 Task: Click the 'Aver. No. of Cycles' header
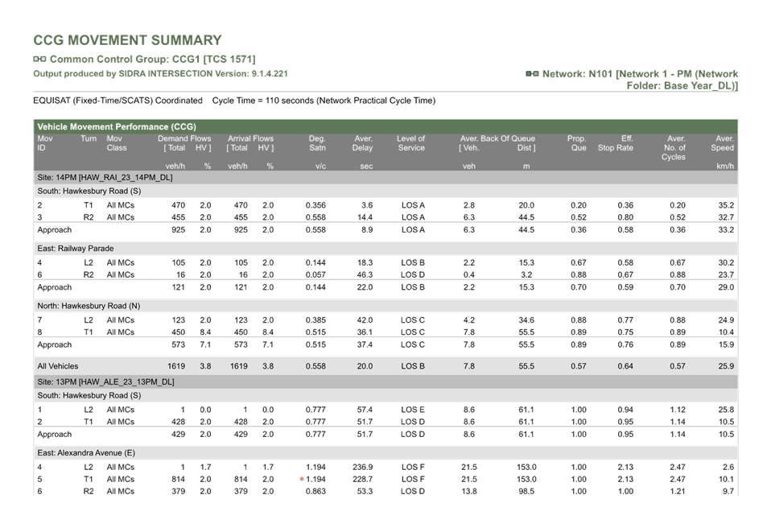pos(674,147)
